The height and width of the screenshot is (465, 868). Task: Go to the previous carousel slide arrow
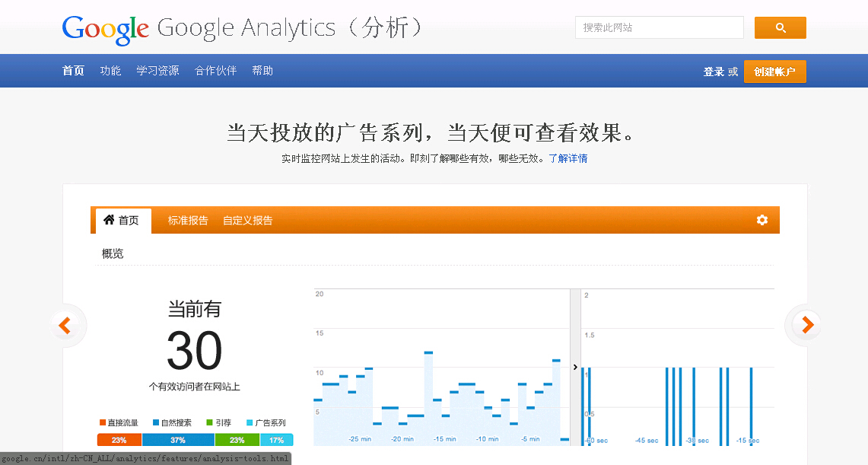click(65, 325)
